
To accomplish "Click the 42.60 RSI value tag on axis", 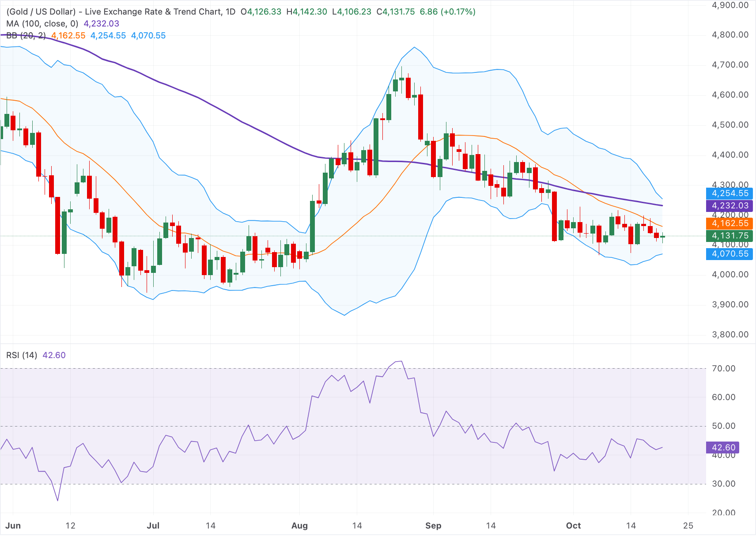I will click(723, 448).
